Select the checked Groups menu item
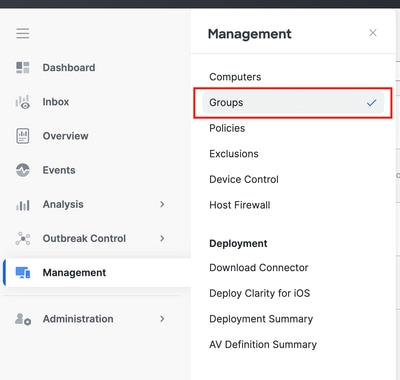This screenshot has width=400, height=380. point(293,103)
